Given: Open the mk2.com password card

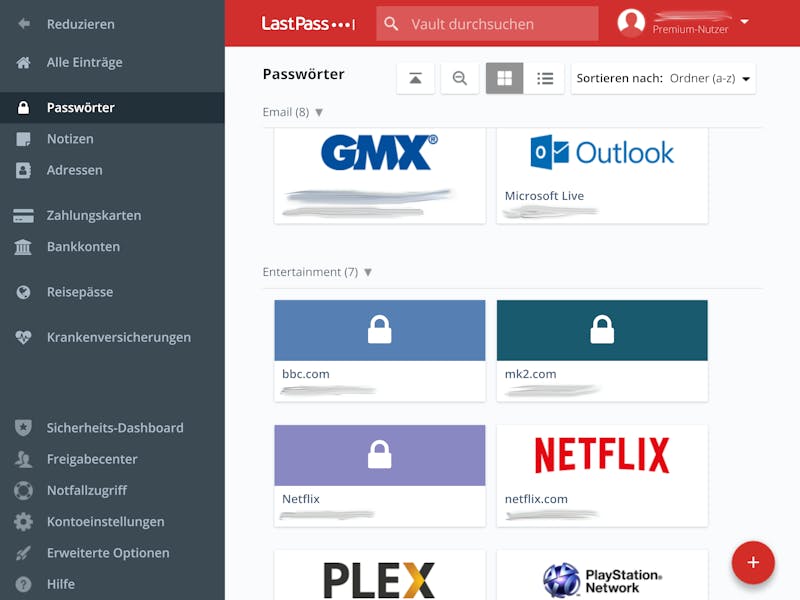Looking at the screenshot, I should [x=602, y=351].
